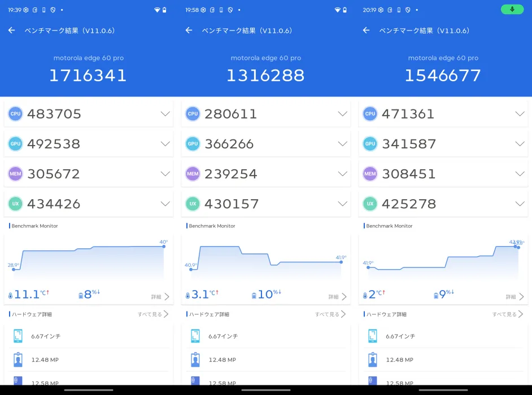Tap back arrow in 1716341 result screen
Image resolution: width=532 pixels, height=395 pixels.
11,30
